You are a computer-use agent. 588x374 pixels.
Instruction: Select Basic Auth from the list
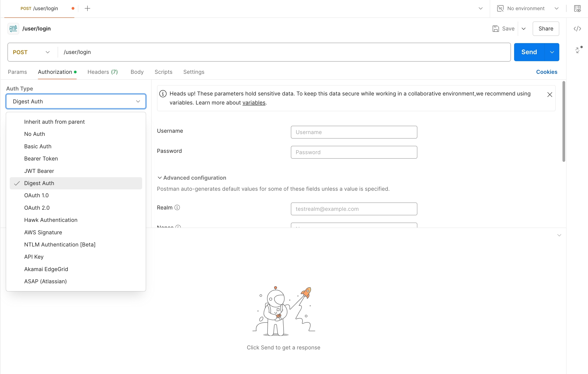coord(38,146)
